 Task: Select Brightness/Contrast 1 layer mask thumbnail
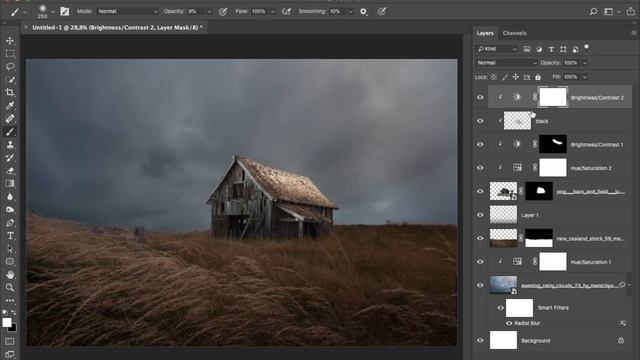click(553, 144)
